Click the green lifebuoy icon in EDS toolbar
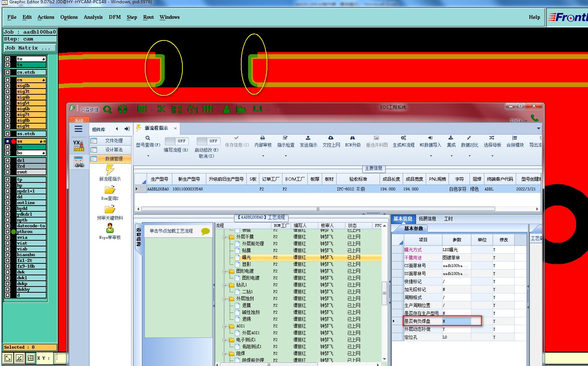 [x=122, y=109]
